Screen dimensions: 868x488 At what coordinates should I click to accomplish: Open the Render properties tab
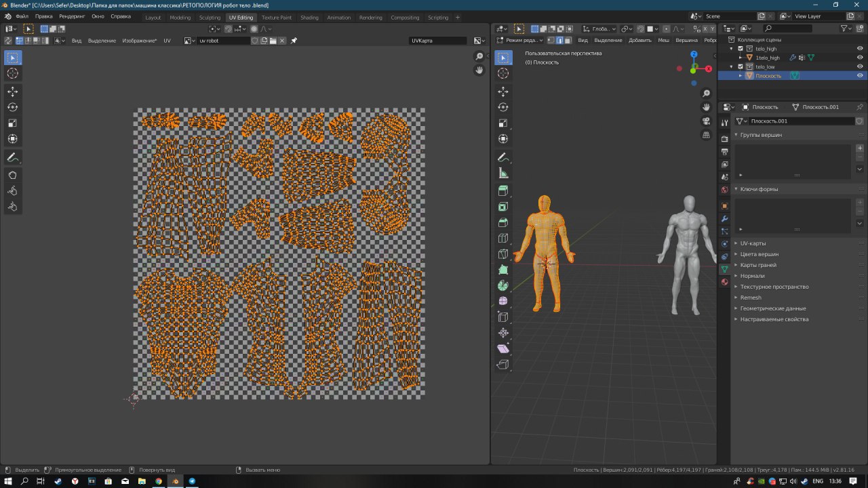[724, 139]
